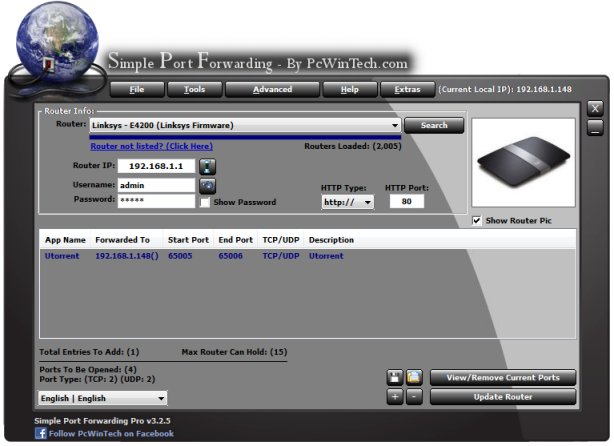Click the router info icon beside Router IP
This screenshot has height=446, width=614.
point(207,166)
